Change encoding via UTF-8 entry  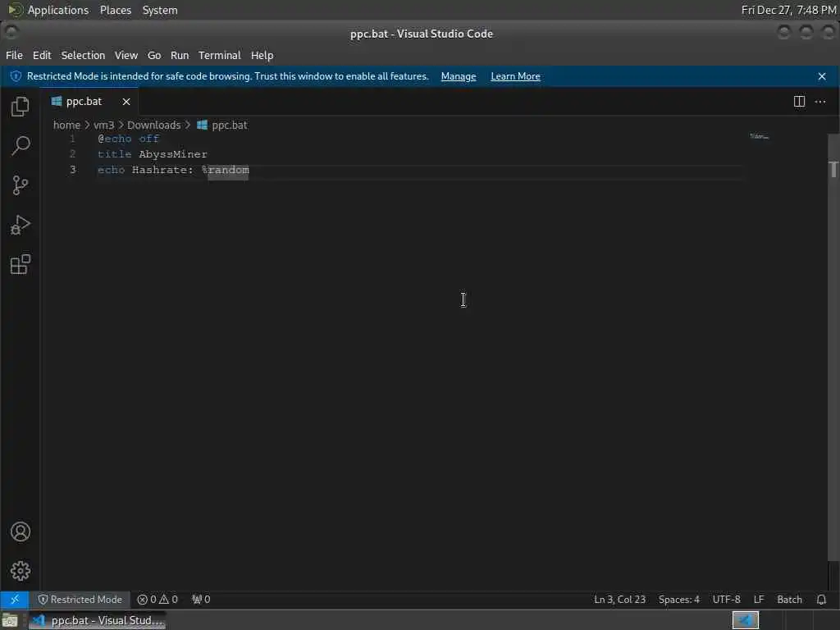coord(727,600)
